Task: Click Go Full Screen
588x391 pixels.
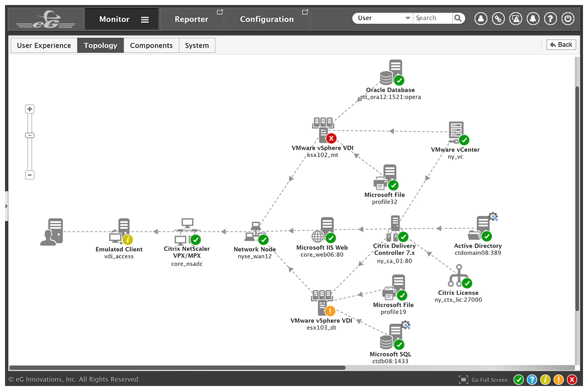Action: pos(483,380)
